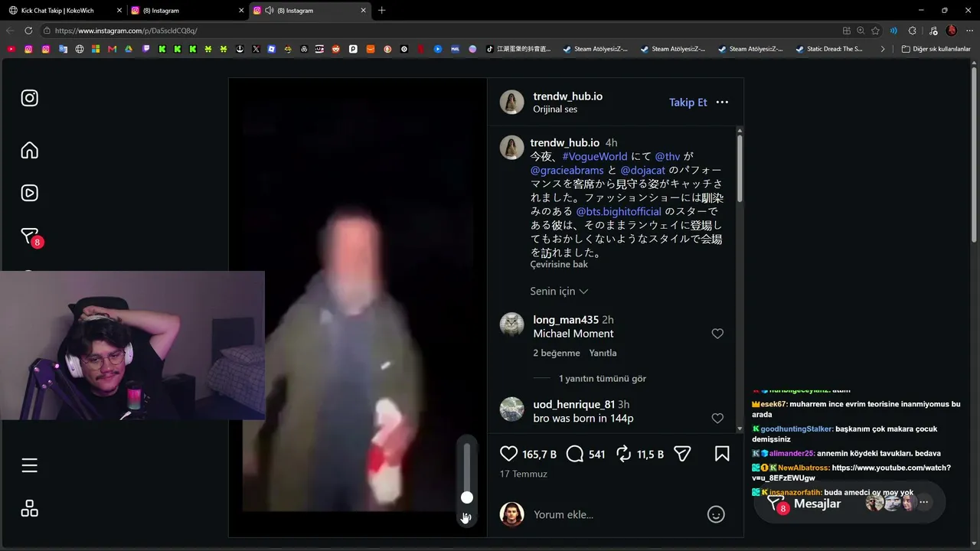Open the Static Dread: The S... bookmark
Screen dimensions: 980x551
point(829,49)
